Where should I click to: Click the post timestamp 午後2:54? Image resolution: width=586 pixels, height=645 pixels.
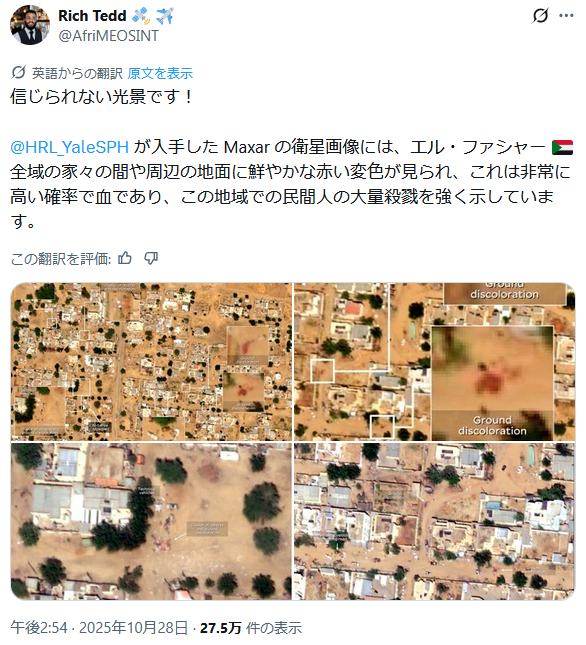pyautogui.click(x=39, y=628)
